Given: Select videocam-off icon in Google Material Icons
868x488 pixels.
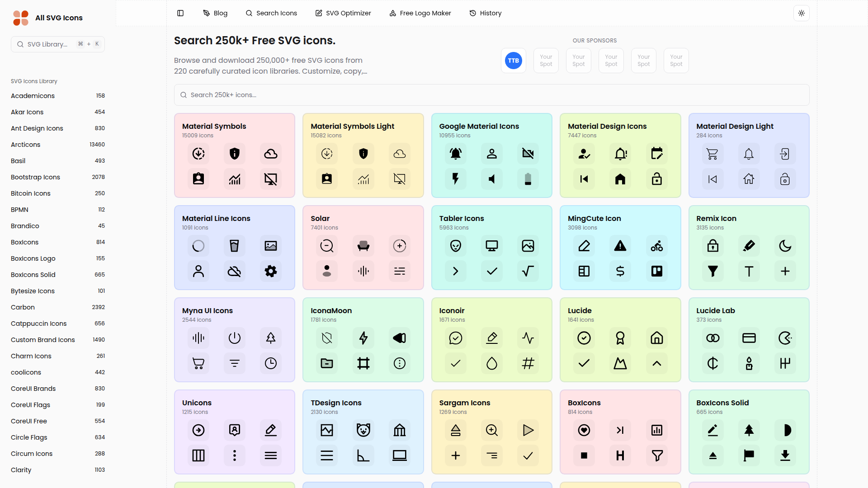Looking at the screenshot, I should pyautogui.click(x=528, y=154).
